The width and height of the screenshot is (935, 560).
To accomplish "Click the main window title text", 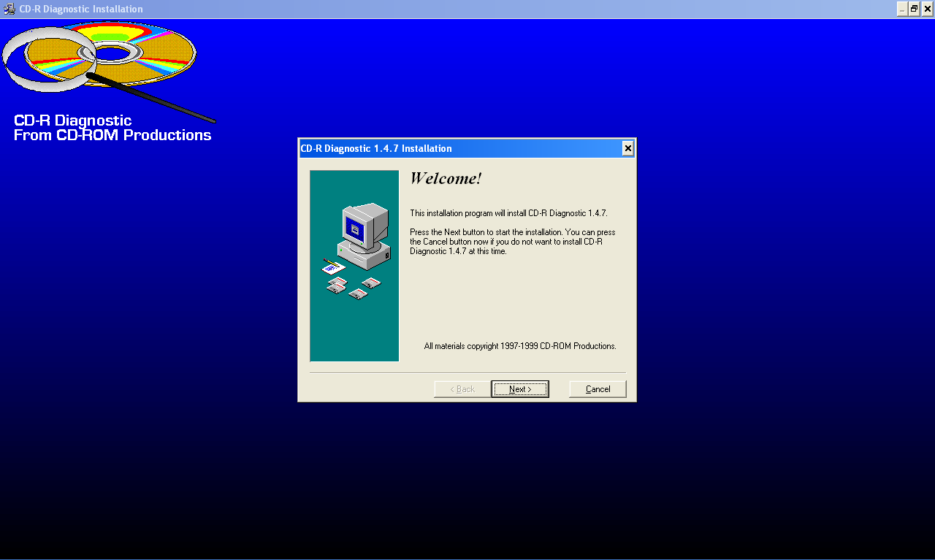I will click(x=81, y=9).
